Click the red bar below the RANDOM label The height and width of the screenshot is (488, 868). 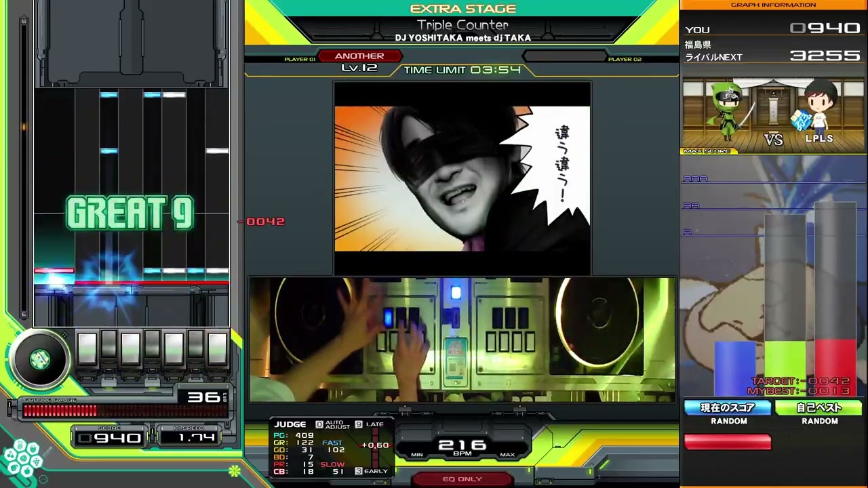(728, 442)
